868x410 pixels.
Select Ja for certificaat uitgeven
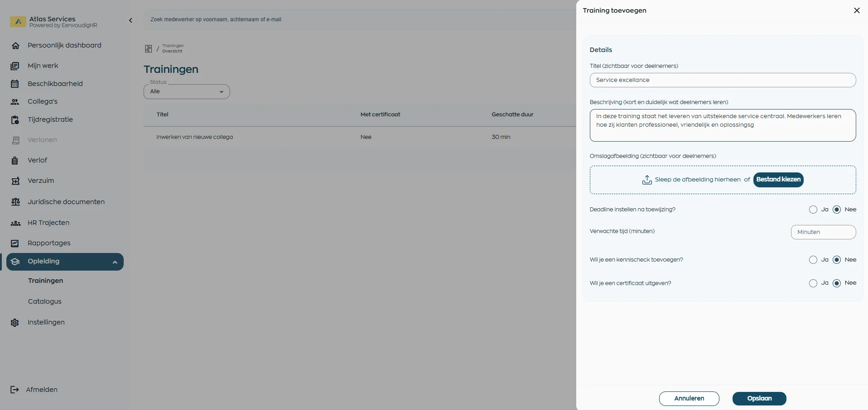(x=813, y=283)
